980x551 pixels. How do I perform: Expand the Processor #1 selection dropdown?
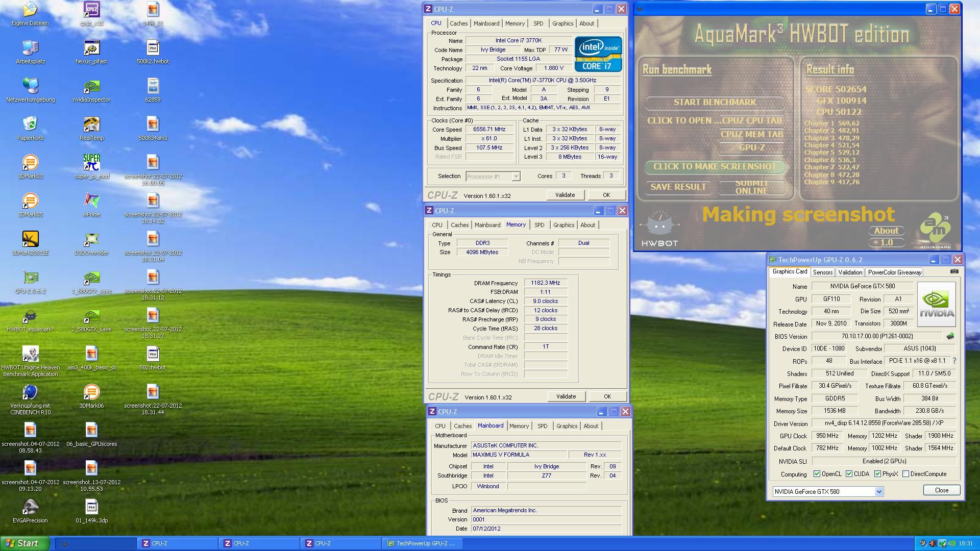click(516, 177)
